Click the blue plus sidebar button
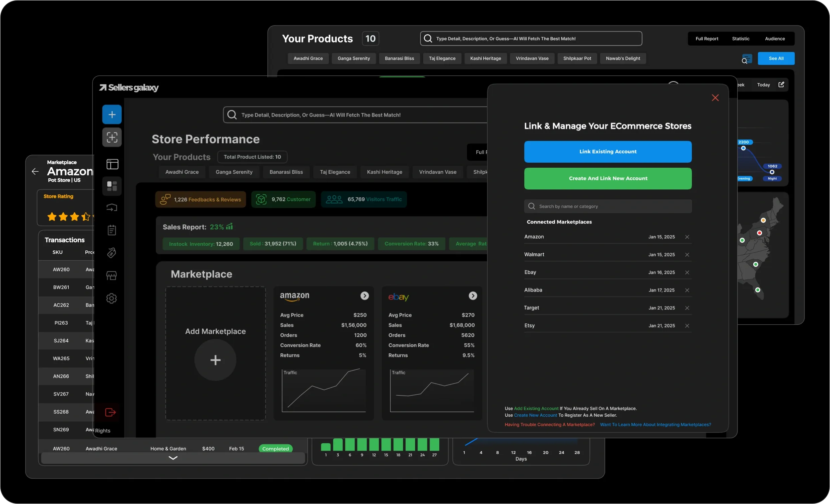830x504 pixels. click(x=112, y=114)
